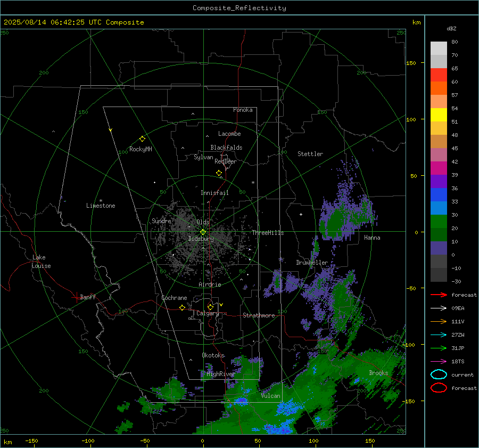Viewport: 479px width, 448px height.
Task: Select the yellow diamond marker above Calgary
Action: click(210, 307)
